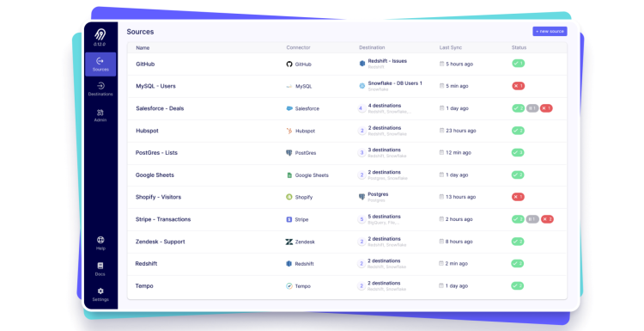Click the Snowflake - DB Users 1 icon
This screenshot has width=644, height=331.
tap(362, 86)
